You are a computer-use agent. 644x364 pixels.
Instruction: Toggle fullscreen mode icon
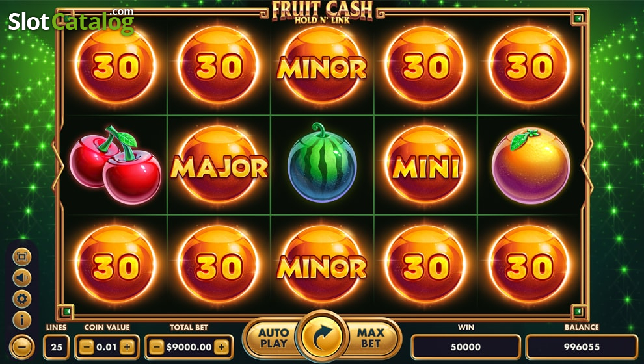[x=21, y=257]
